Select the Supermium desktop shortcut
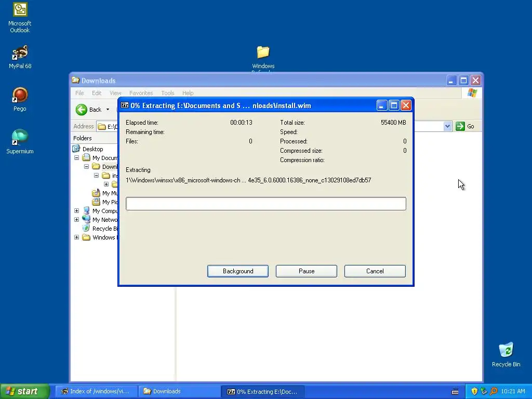This screenshot has height=399, width=532. pos(20,142)
